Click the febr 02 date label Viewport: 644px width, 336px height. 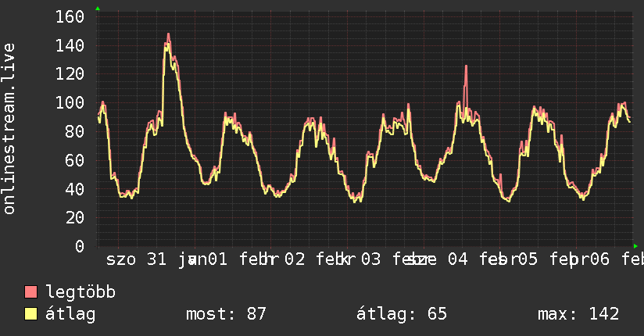[272, 259]
